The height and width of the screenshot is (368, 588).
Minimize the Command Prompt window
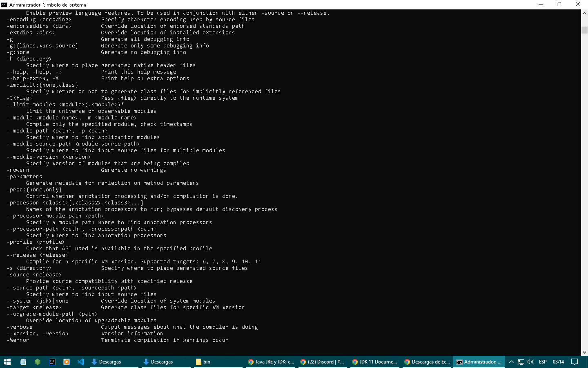coord(541,4)
